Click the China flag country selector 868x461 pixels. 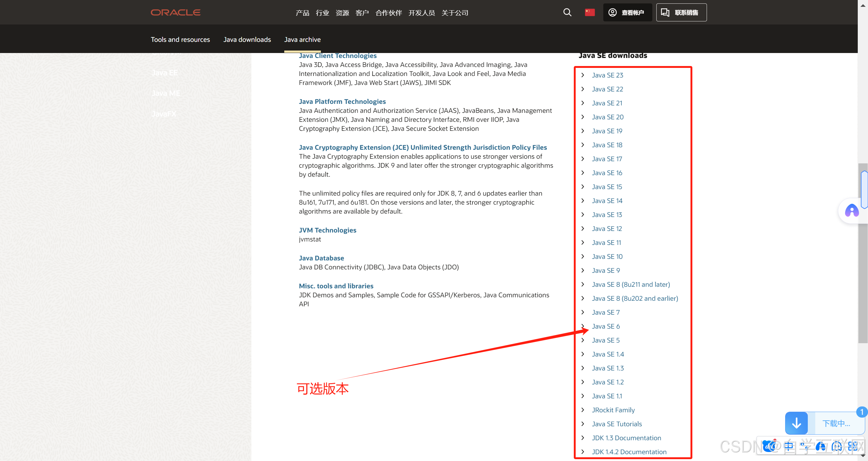(x=590, y=12)
